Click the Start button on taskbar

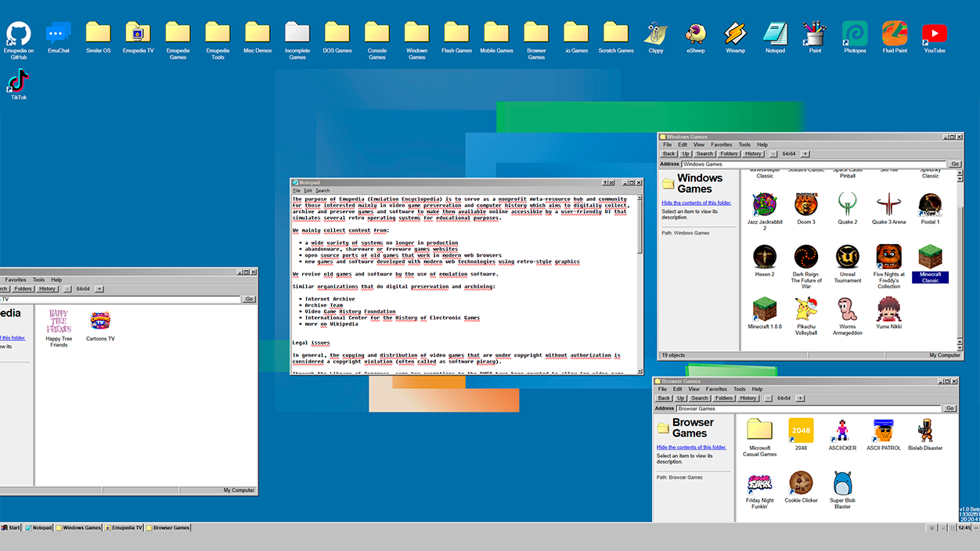point(11,528)
